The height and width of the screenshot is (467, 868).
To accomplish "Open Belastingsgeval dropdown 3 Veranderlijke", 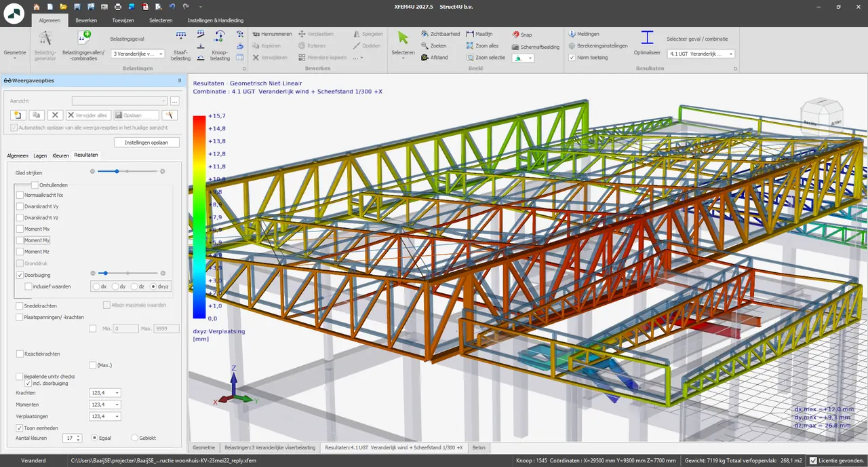I will click(138, 54).
